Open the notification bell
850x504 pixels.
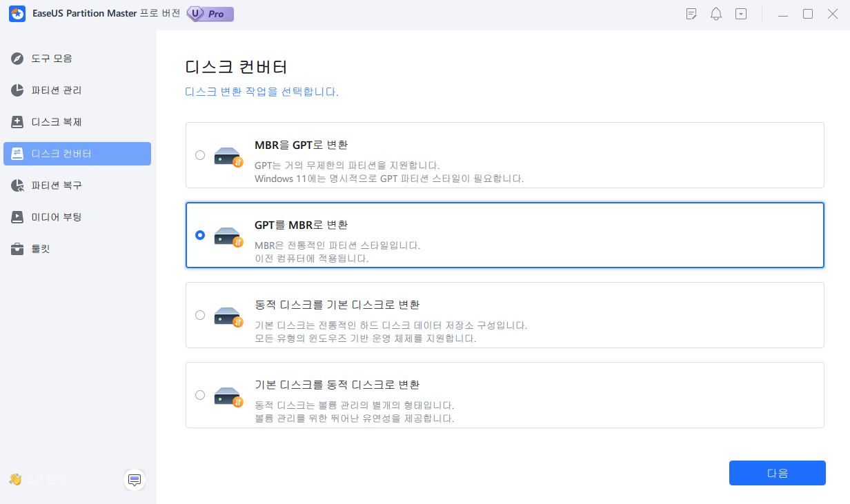[x=716, y=13]
